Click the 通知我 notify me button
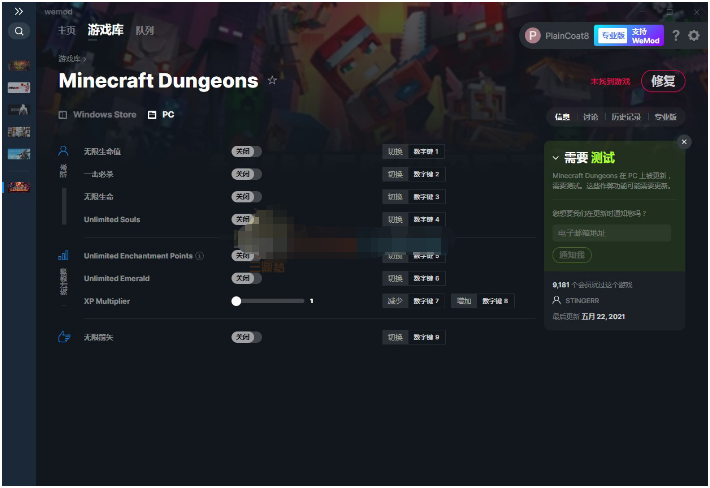710x488 pixels. tap(572, 255)
